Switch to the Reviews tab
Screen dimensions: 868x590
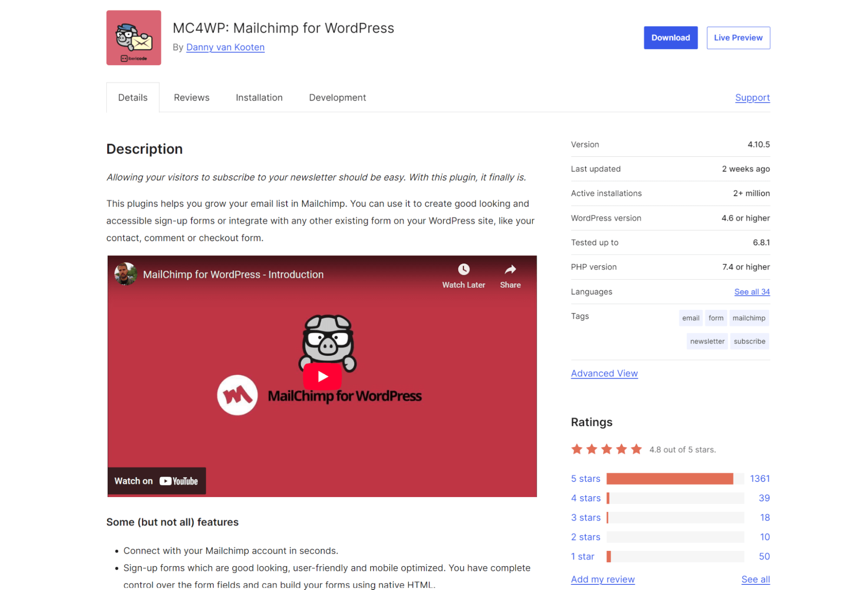(x=191, y=97)
